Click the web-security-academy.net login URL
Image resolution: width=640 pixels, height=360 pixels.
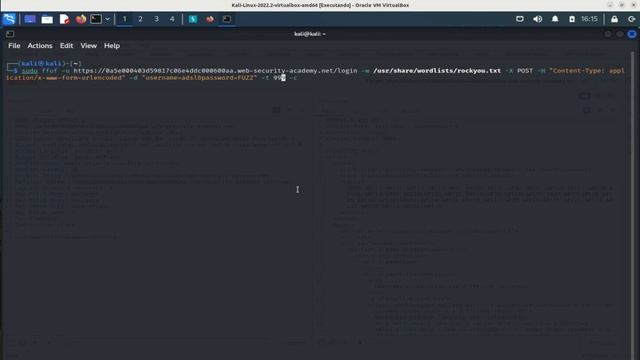[216, 71]
